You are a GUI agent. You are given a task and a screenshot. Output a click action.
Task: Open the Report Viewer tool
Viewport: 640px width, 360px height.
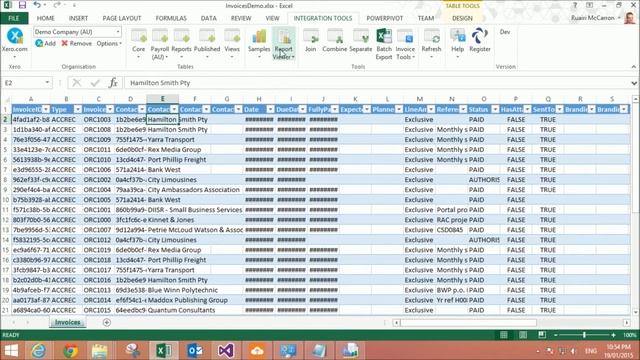283,43
